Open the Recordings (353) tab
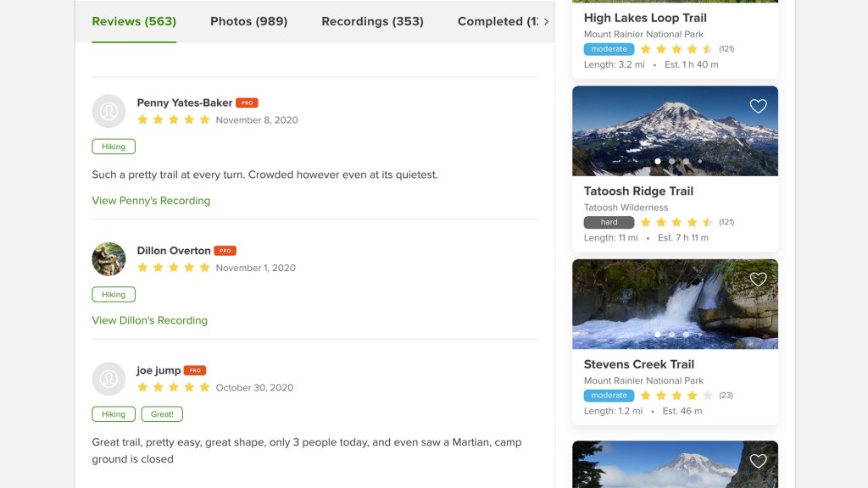 click(x=372, y=21)
